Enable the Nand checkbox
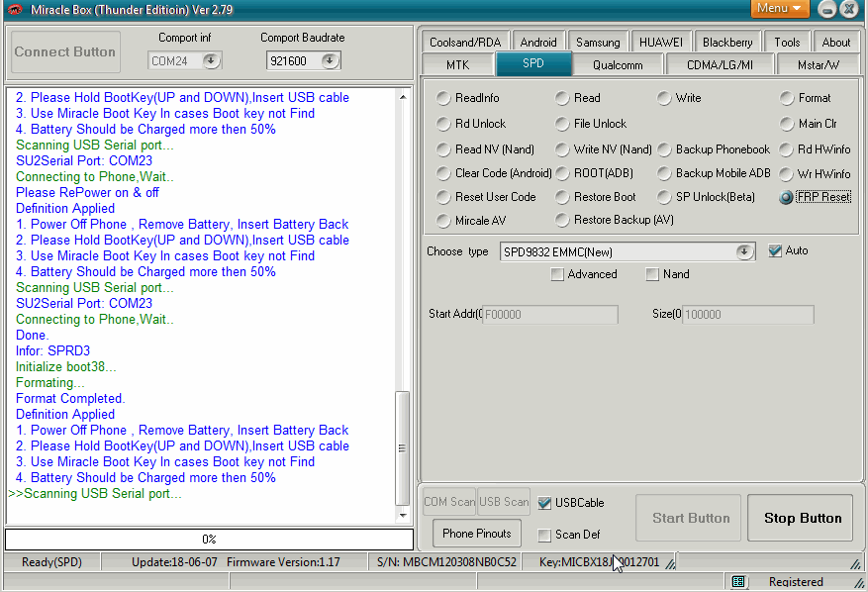The height and width of the screenshot is (592, 868). 652,274
